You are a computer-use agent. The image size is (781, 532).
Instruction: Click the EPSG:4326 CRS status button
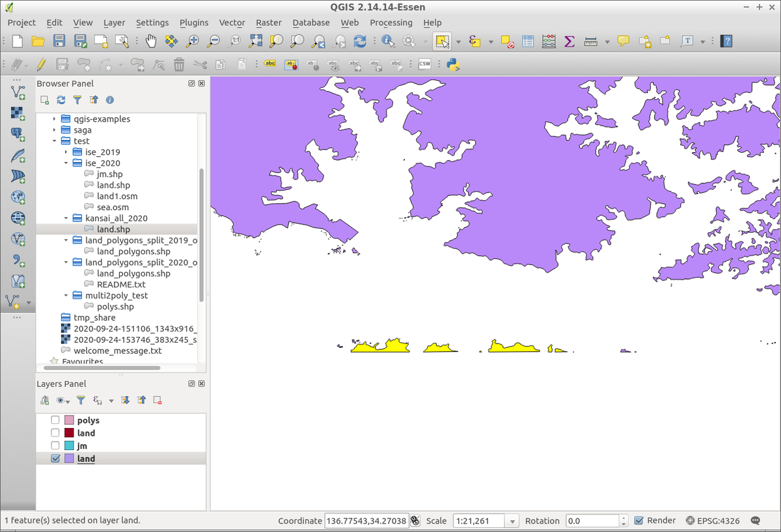tap(713, 521)
